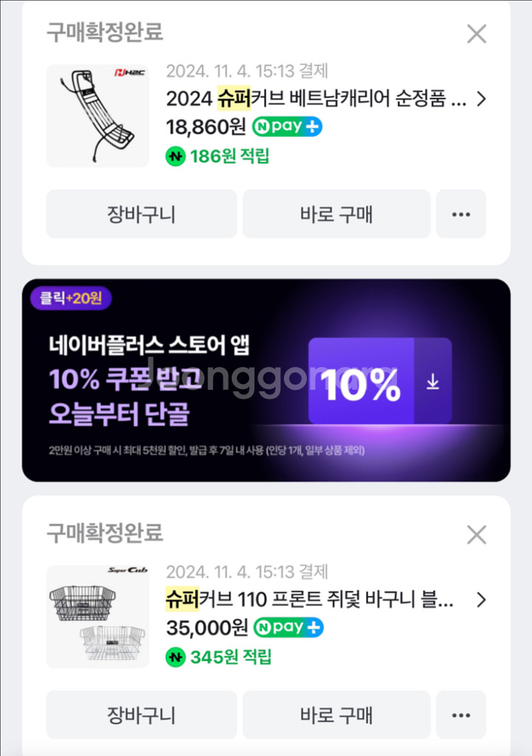Screen dimensions: 532x756
Task: Click Npay+ badge beside 35,000원 price
Action: (289, 628)
